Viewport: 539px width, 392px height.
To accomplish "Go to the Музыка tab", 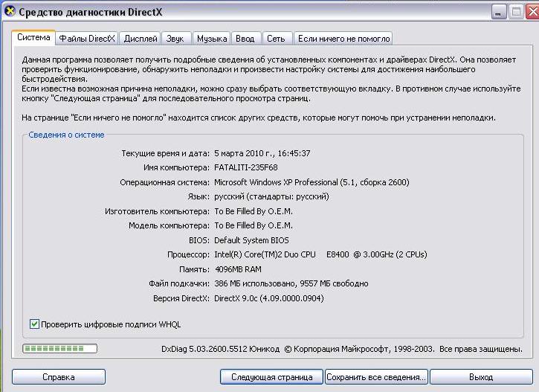I will (212, 39).
